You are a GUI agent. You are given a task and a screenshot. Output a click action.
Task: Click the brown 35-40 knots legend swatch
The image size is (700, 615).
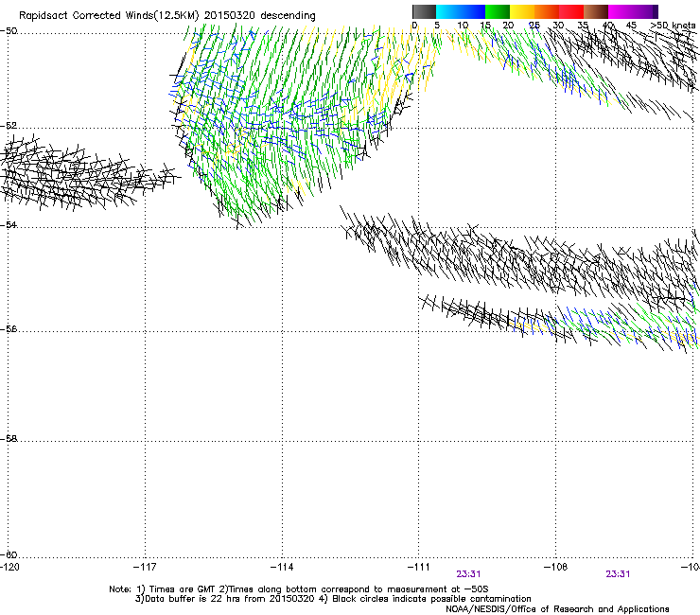pos(596,11)
